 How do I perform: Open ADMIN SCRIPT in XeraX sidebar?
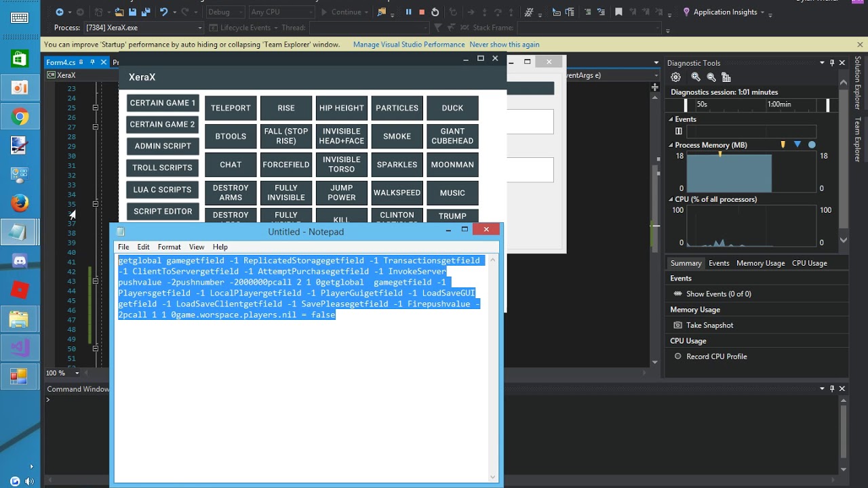163,146
